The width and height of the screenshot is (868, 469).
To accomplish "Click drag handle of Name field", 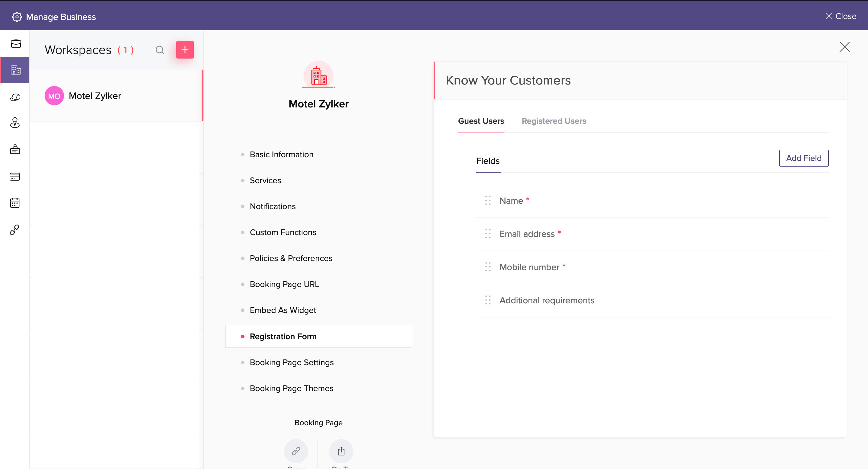I will pyautogui.click(x=488, y=200).
